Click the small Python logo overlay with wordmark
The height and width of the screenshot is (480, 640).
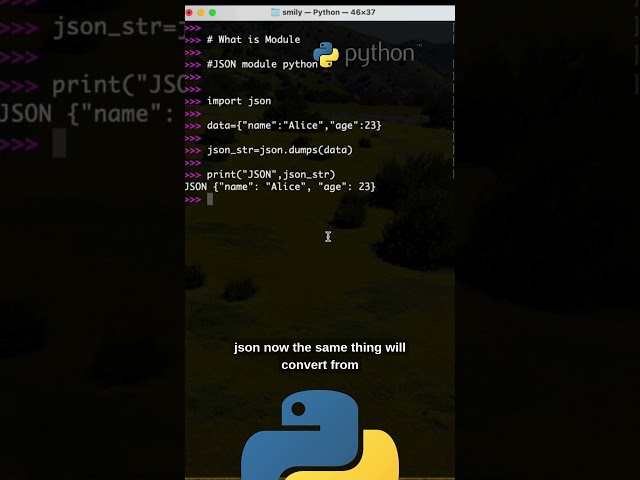click(367, 54)
